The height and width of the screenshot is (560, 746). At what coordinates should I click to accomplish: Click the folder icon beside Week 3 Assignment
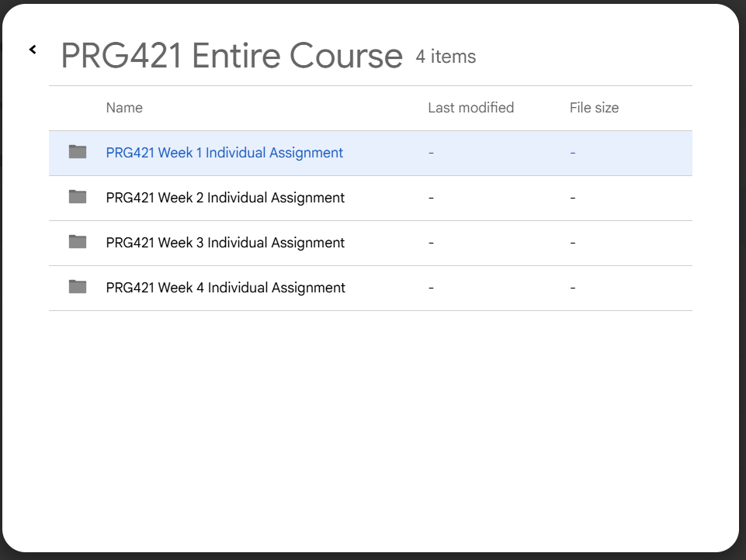77,242
